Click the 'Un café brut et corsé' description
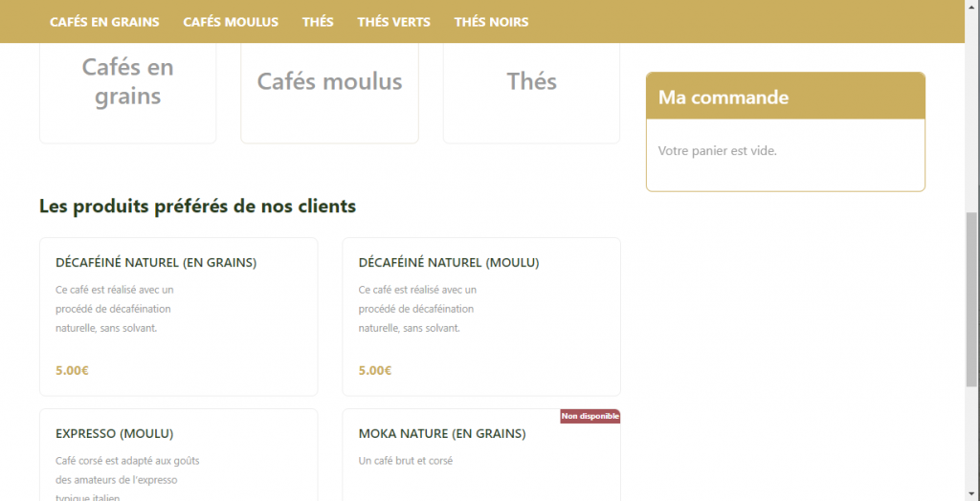This screenshot has width=980, height=501. (405, 461)
